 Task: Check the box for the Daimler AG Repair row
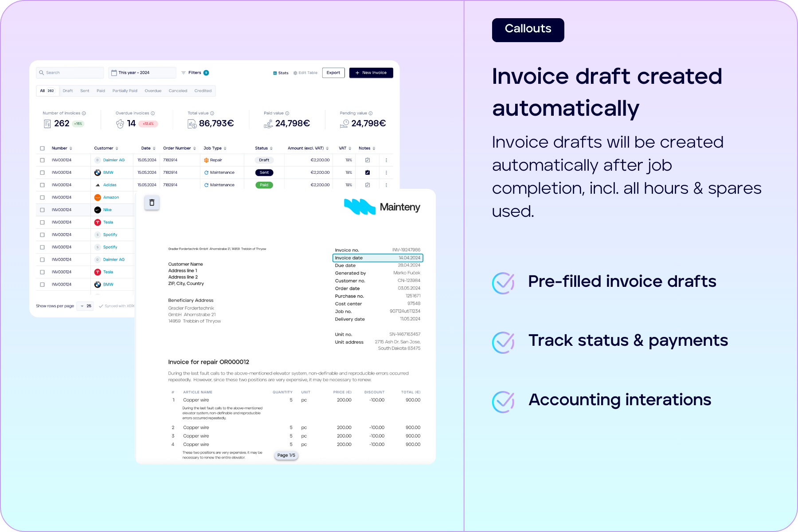[x=43, y=160]
